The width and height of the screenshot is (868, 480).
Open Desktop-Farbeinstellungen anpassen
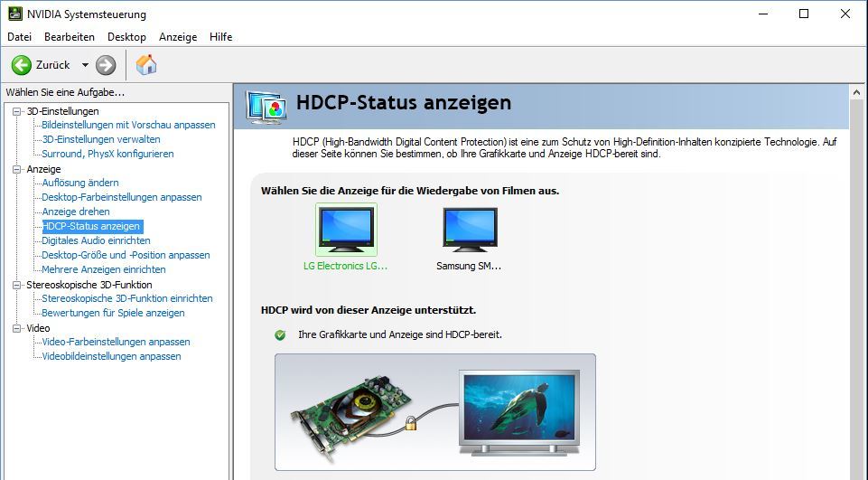(x=122, y=197)
